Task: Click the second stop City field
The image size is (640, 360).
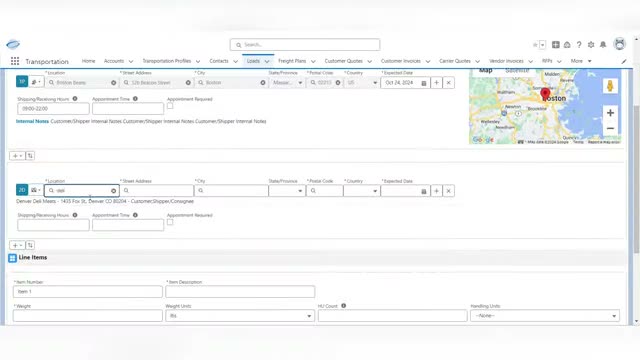Action: pyautogui.click(x=231, y=191)
